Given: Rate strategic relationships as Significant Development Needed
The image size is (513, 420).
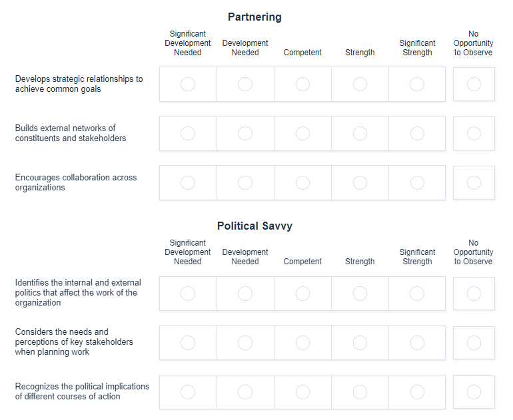Looking at the screenshot, I should pos(188,84).
